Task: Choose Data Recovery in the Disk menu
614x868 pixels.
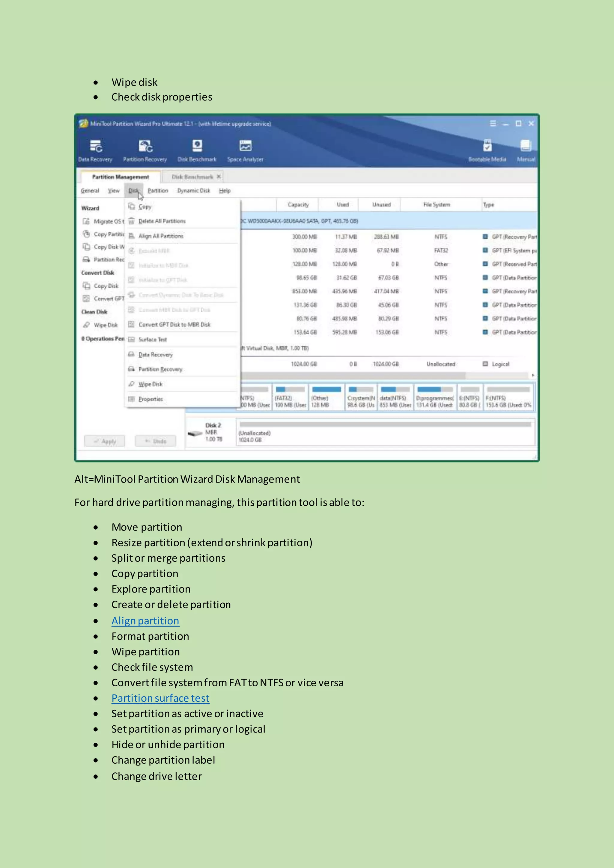Action: (182, 355)
